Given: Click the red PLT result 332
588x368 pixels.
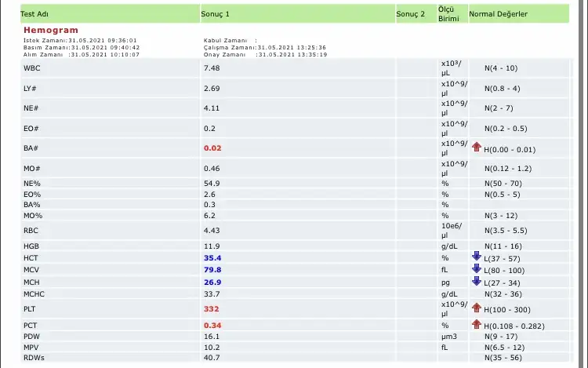Looking at the screenshot, I should [x=211, y=308].
